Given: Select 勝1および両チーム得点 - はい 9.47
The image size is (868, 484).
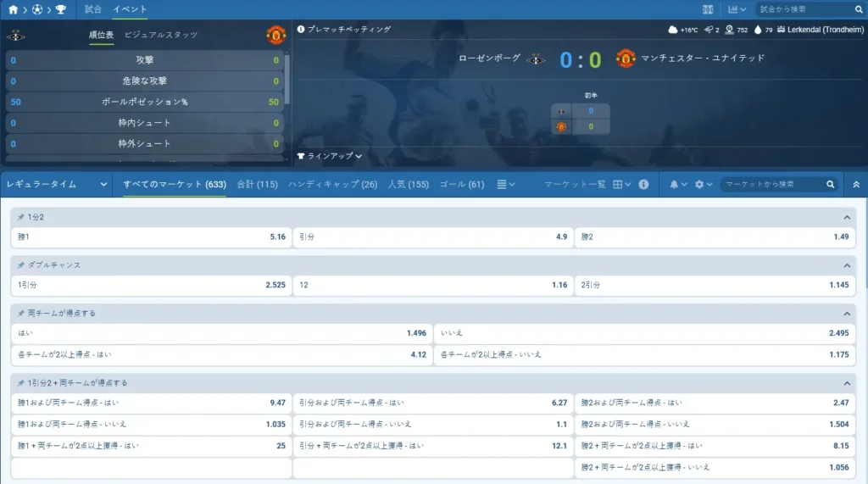Looking at the screenshot, I should (x=151, y=403).
